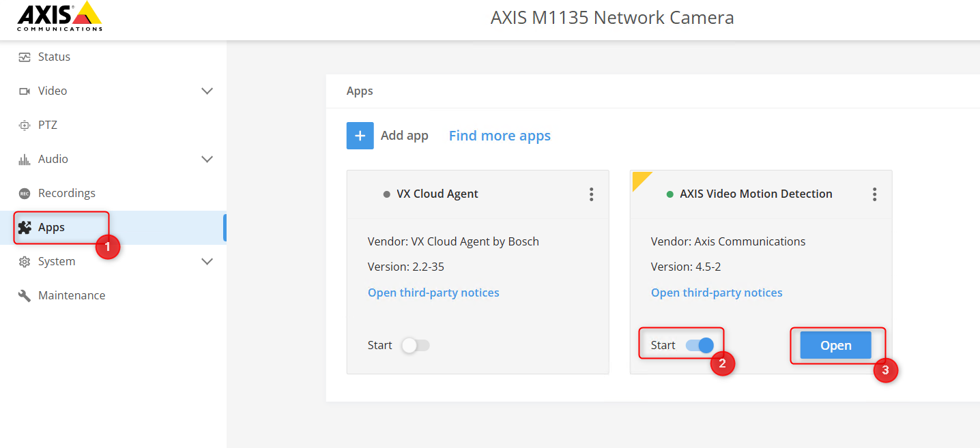Follow the Find more apps link
The height and width of the screenshot is (448, 980).
pos(500,136)
